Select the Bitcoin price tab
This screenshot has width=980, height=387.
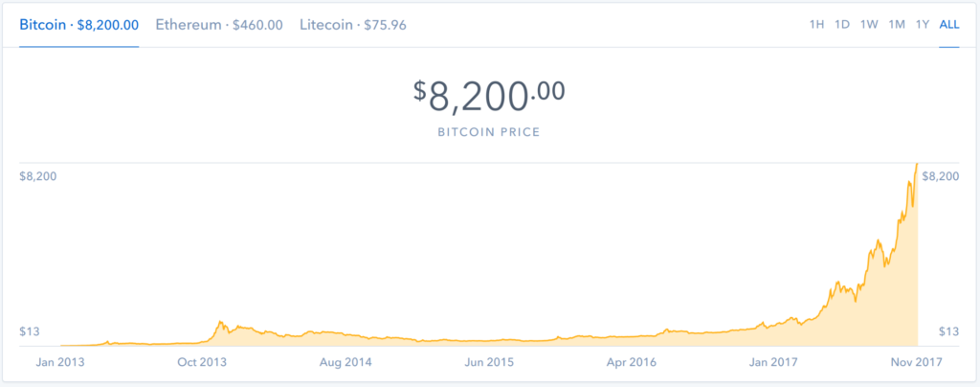78,25
